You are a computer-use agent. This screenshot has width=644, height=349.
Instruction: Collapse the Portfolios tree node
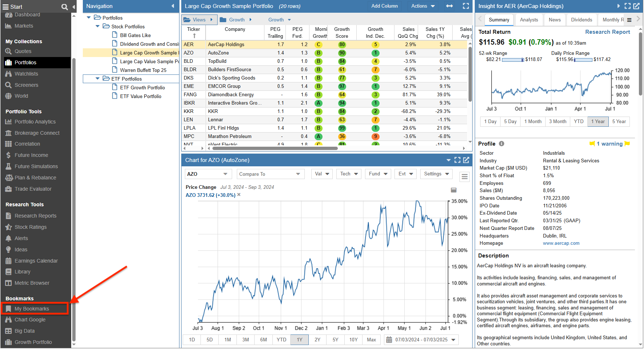point(89,17)
